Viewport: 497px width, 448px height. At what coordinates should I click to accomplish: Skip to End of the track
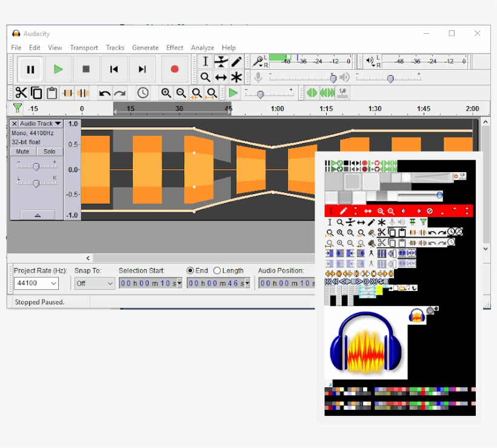tap(142, 69)
